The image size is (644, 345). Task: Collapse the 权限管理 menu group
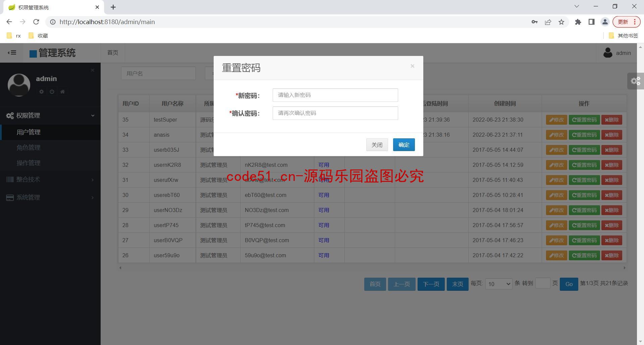[x=50, y=116]
